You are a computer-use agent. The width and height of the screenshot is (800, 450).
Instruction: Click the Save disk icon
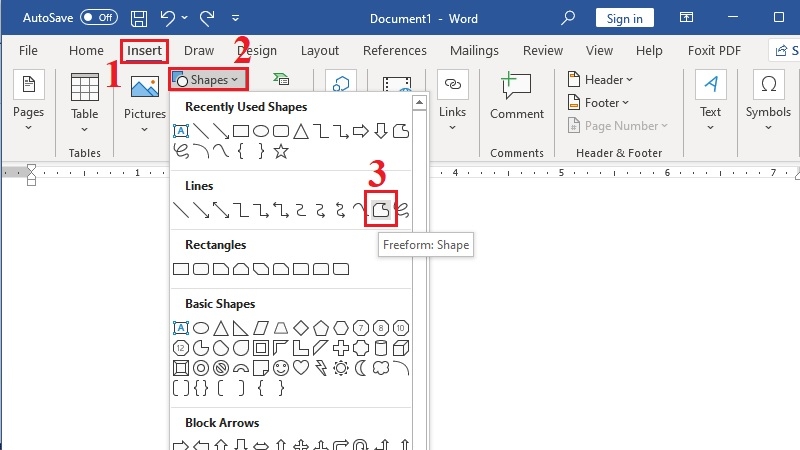139,18
